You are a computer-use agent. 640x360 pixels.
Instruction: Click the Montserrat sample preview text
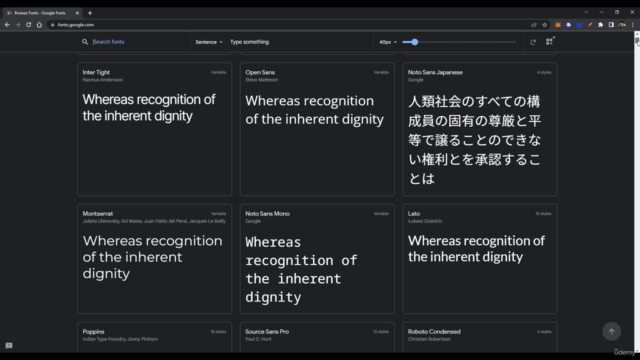click(x=152, y=257)
